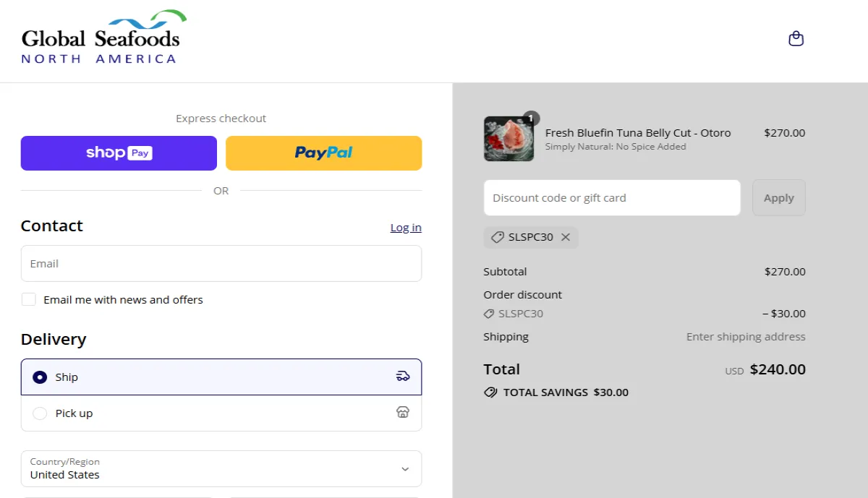Enable the email news and offers checkbox
868x498 pixels.
coord(28,299)
